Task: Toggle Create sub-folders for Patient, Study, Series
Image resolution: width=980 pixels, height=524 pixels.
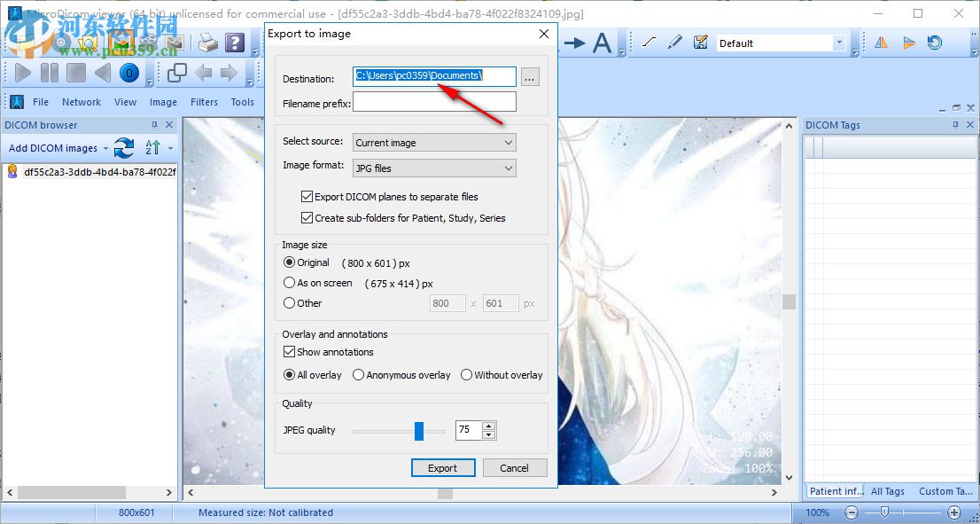Action: tap(307, 218)
